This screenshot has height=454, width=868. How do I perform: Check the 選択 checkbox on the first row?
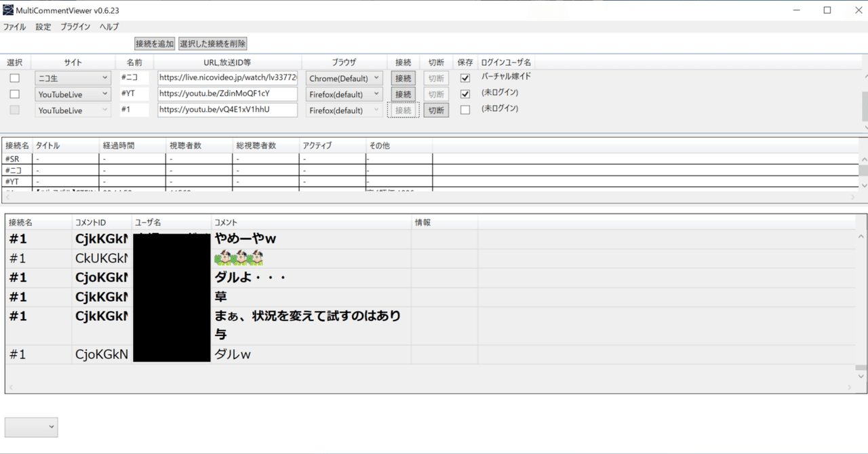(16, 78)
